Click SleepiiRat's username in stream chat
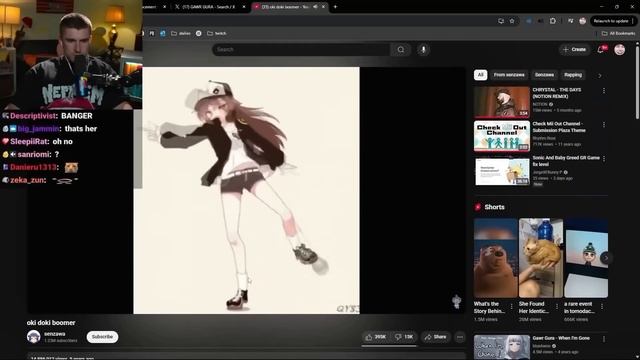The image size is (640, 360). pyautogui.click(x=29, y=142)
